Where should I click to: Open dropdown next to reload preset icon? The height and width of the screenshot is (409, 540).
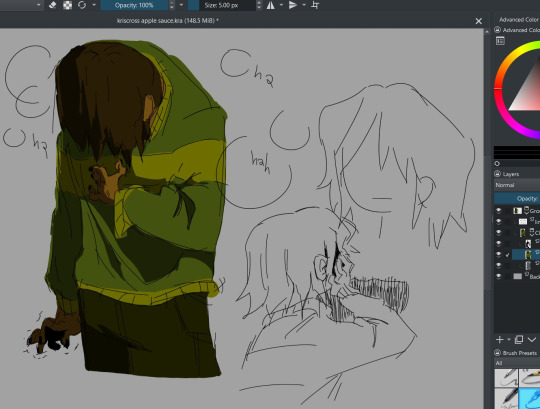(x=94, y=5)
